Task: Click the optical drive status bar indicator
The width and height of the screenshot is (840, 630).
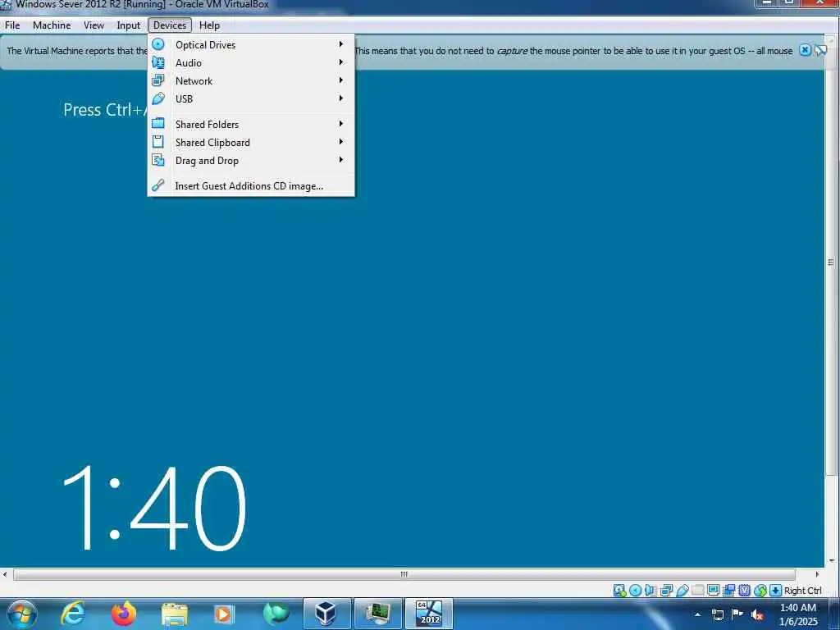Action: [636, 591]
